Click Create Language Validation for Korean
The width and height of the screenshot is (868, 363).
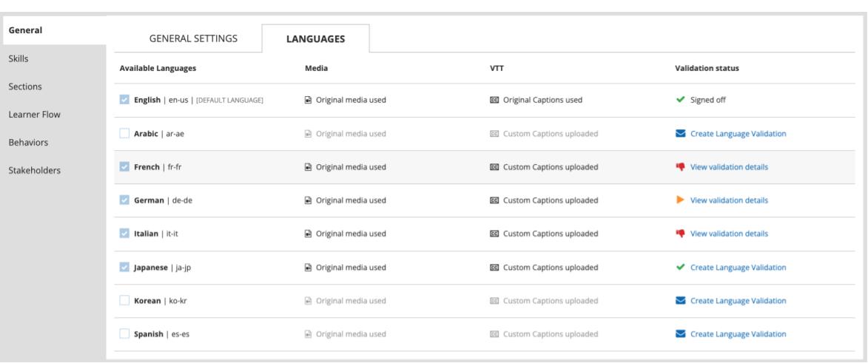click(738, 301)
